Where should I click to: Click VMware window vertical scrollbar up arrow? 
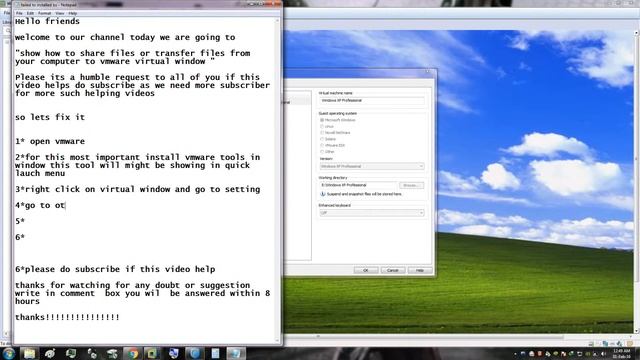636,33
